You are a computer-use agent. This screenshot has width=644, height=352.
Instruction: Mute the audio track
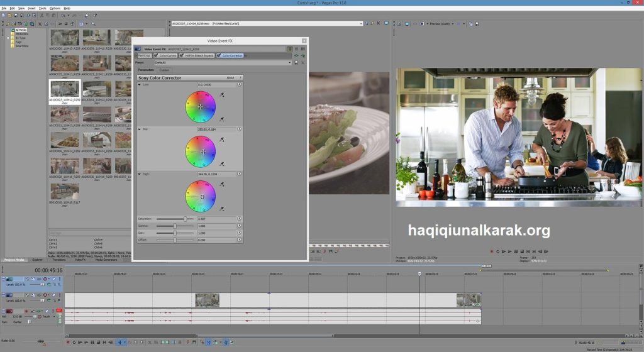47,311
